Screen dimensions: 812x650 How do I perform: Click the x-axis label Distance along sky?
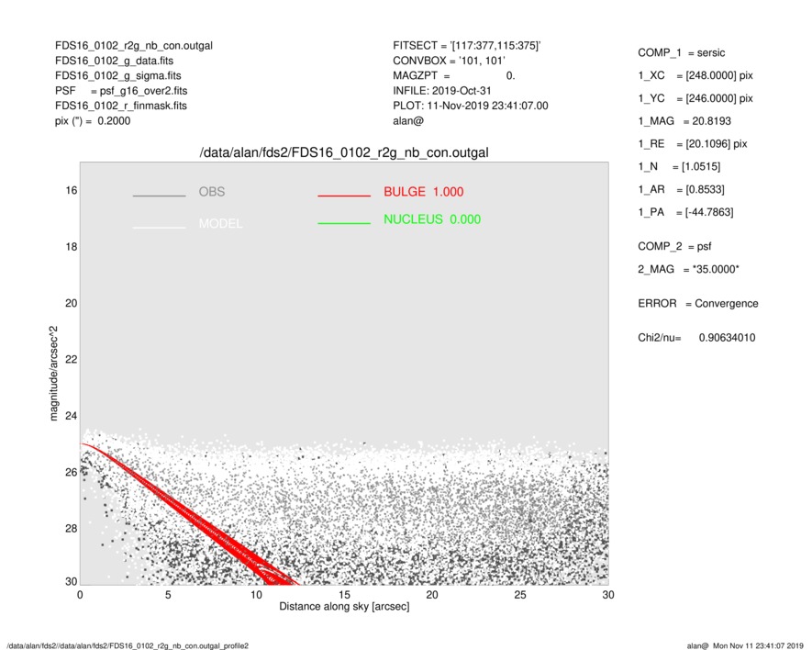(344, 607)
